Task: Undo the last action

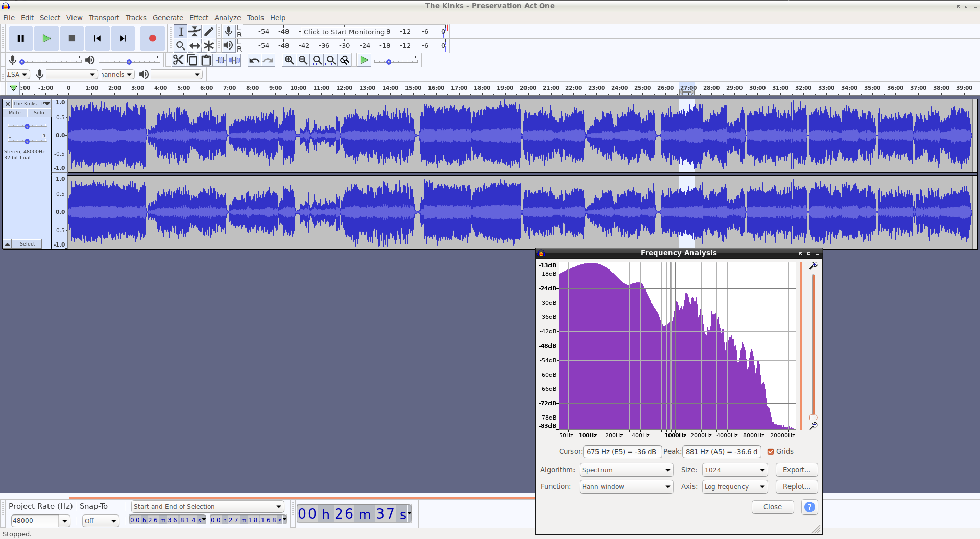Action: click(x=254, y=60)
